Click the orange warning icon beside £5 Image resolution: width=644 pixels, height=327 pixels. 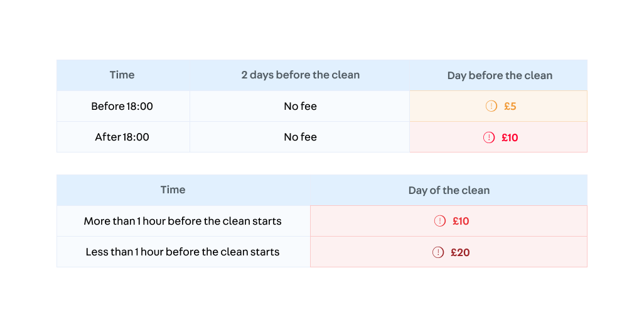pos(491,106)
